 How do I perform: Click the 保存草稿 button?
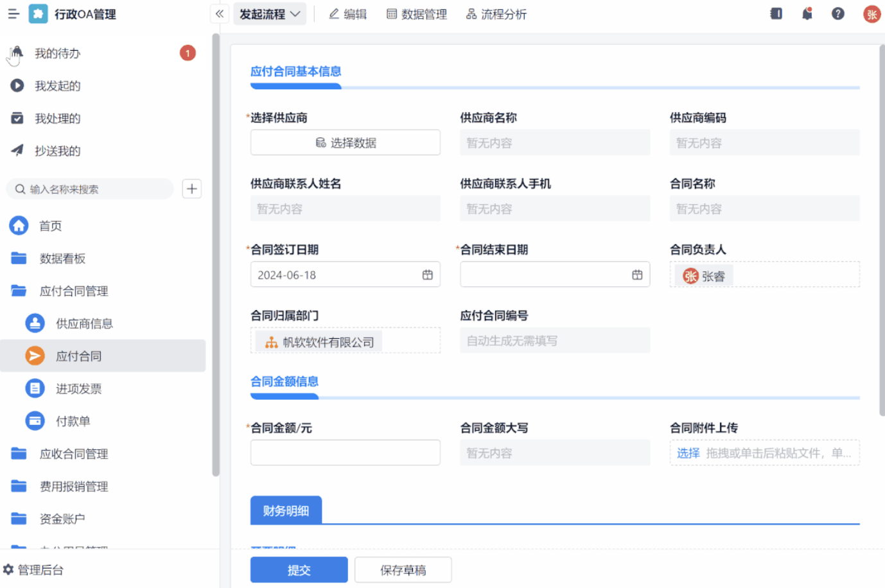point(403,569)
